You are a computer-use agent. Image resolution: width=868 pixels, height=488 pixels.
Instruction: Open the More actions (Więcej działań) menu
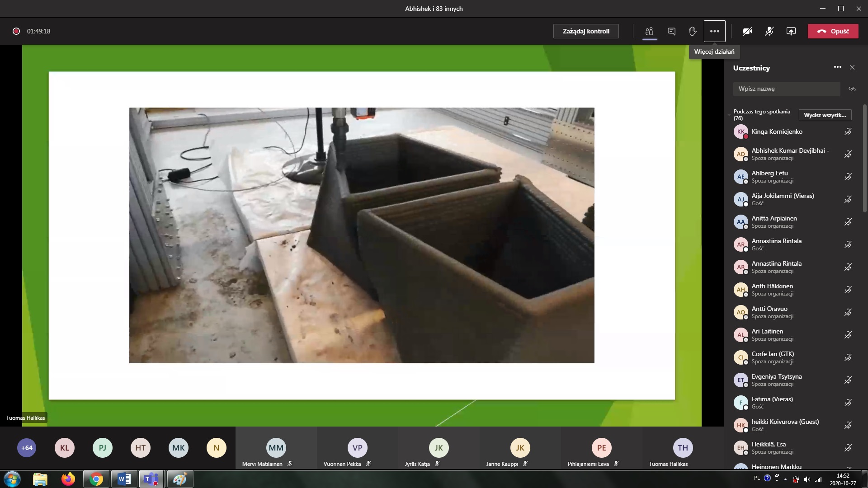tap(714, 31)
